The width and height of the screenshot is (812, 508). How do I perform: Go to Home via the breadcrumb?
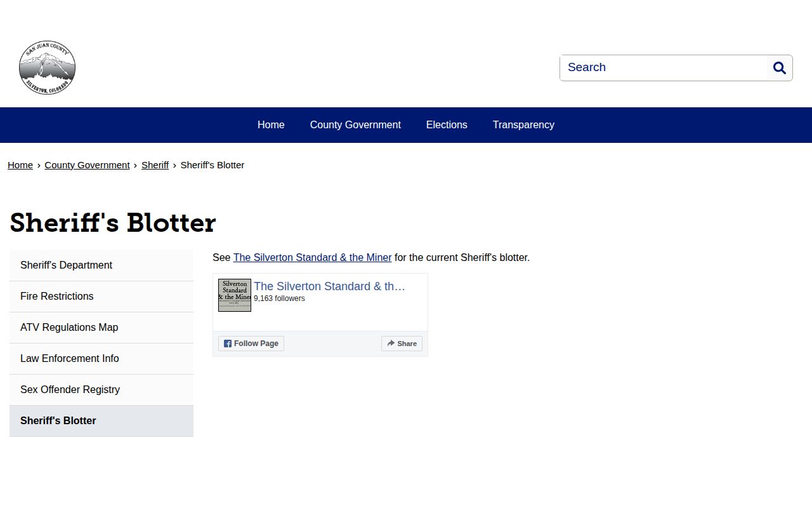coord(20,165)
